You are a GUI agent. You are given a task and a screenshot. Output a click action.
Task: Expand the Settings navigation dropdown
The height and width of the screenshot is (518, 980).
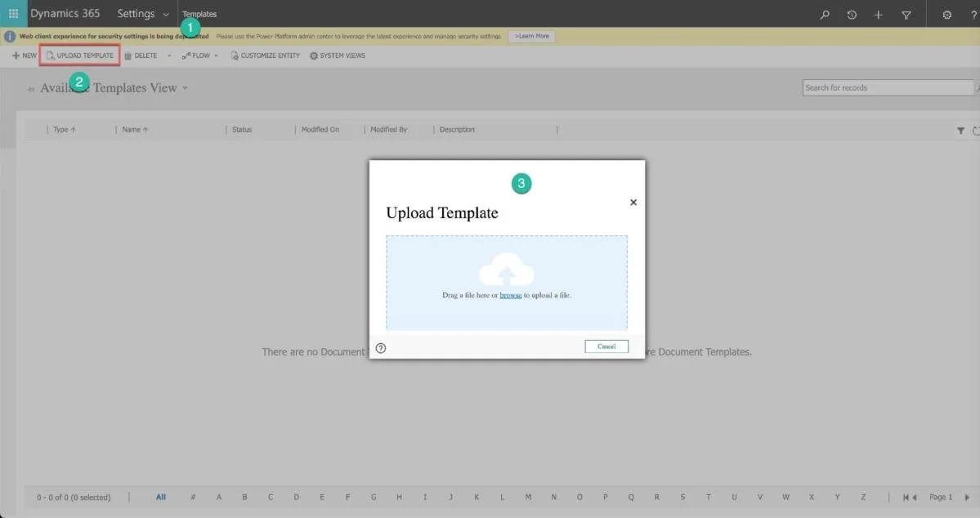[x=166, y=15]
